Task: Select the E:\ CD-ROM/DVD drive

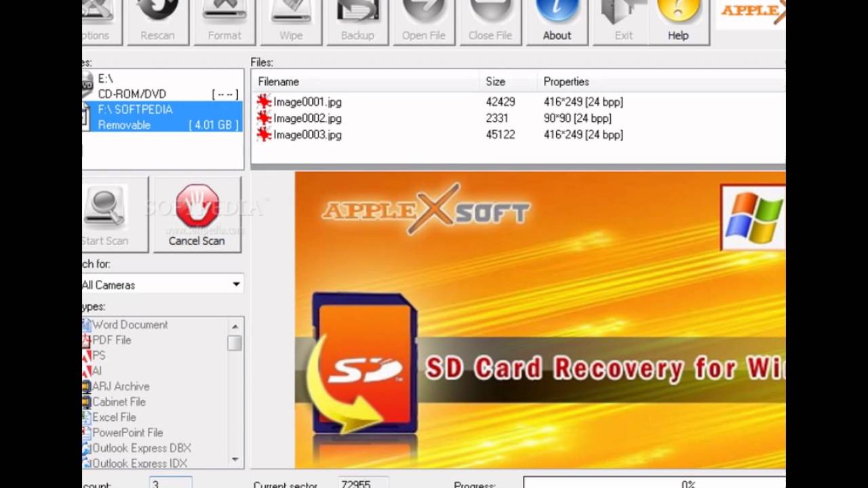Action: click(163, 86)
